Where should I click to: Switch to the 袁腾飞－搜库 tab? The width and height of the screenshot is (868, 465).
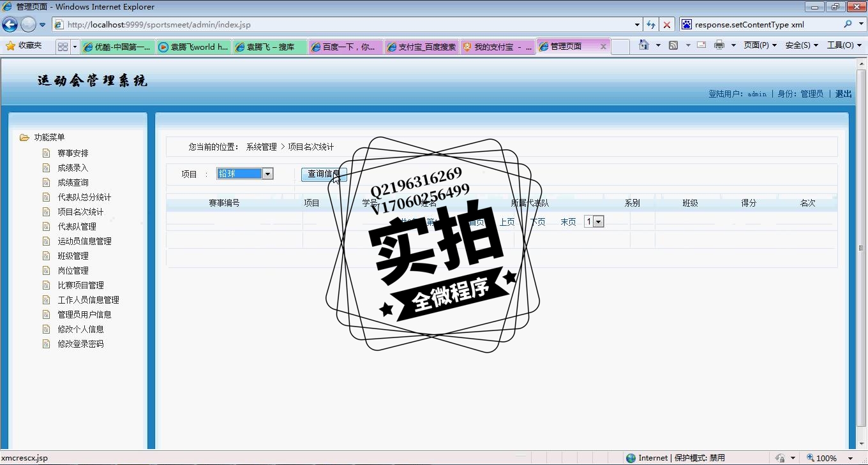270,47
